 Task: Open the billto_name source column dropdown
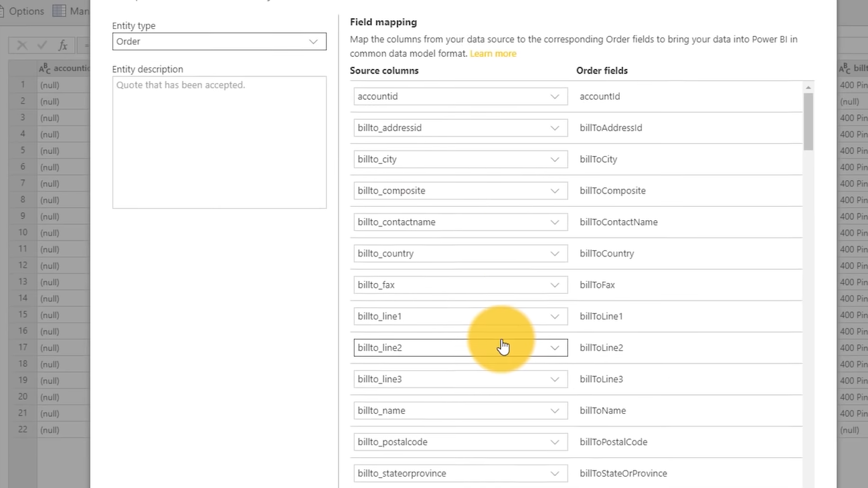460,411
